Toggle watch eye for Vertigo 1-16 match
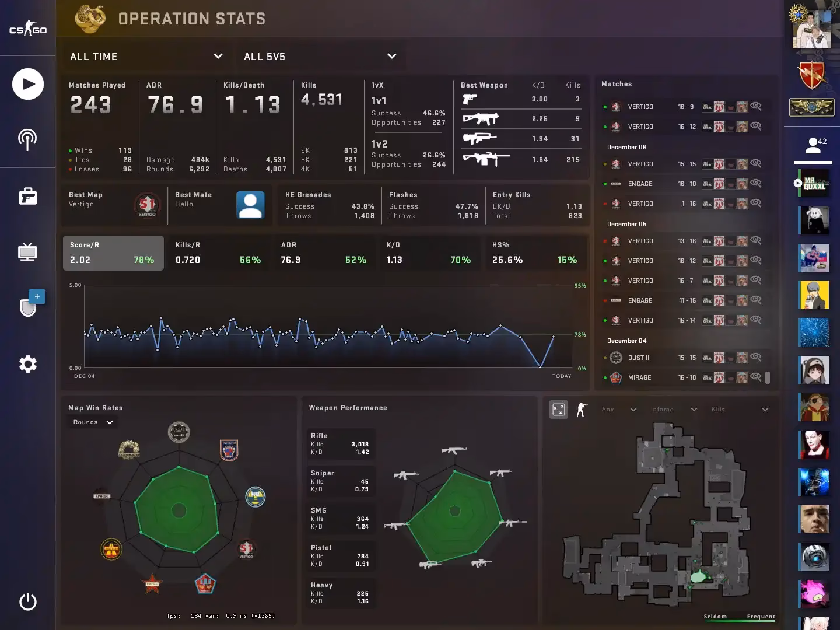 [756, 203]
